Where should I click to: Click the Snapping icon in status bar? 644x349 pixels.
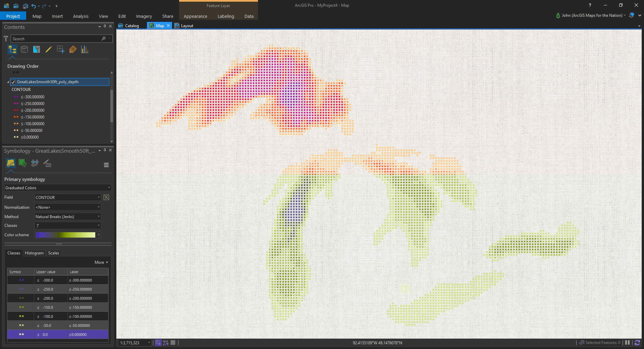tap(158, 343)
